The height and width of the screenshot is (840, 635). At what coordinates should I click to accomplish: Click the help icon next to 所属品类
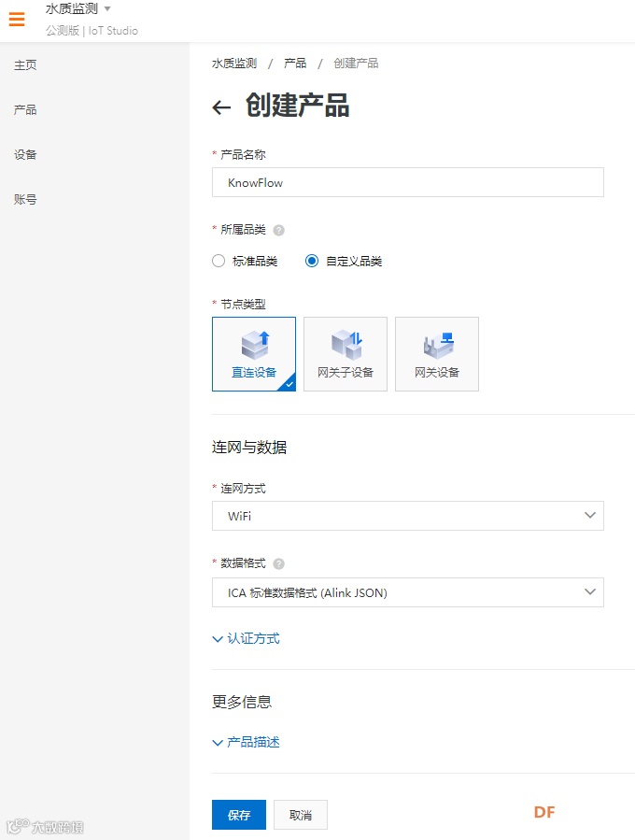(x=278, y=231)
